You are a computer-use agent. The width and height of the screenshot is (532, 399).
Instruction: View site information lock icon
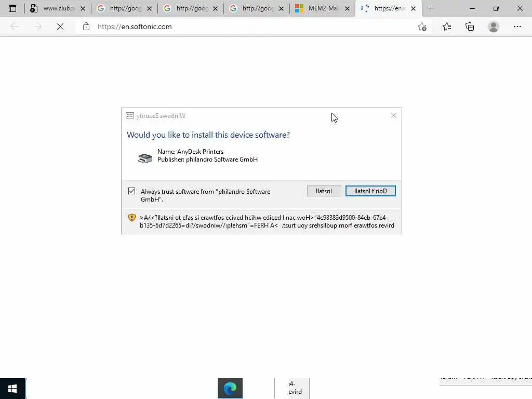[86, 26]
